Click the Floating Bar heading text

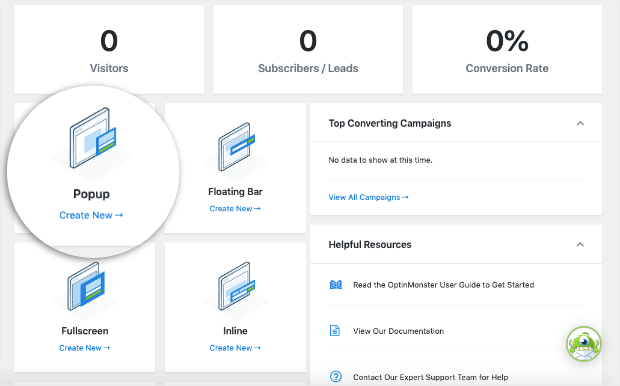235,192
